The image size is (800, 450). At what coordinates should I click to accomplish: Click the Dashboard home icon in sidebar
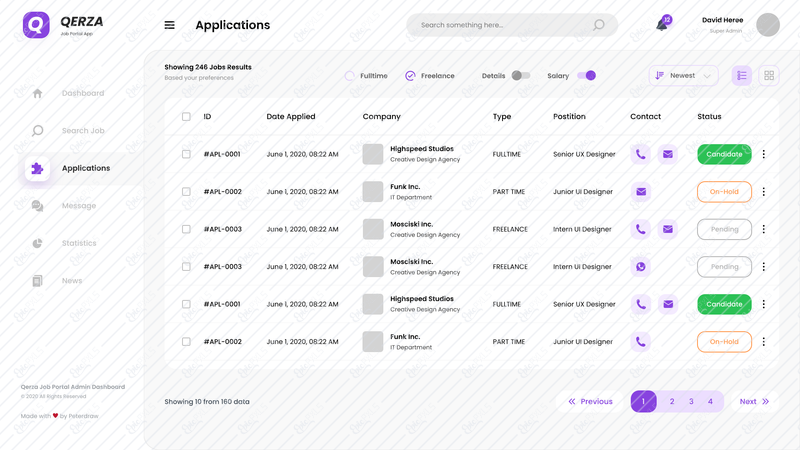37,93
